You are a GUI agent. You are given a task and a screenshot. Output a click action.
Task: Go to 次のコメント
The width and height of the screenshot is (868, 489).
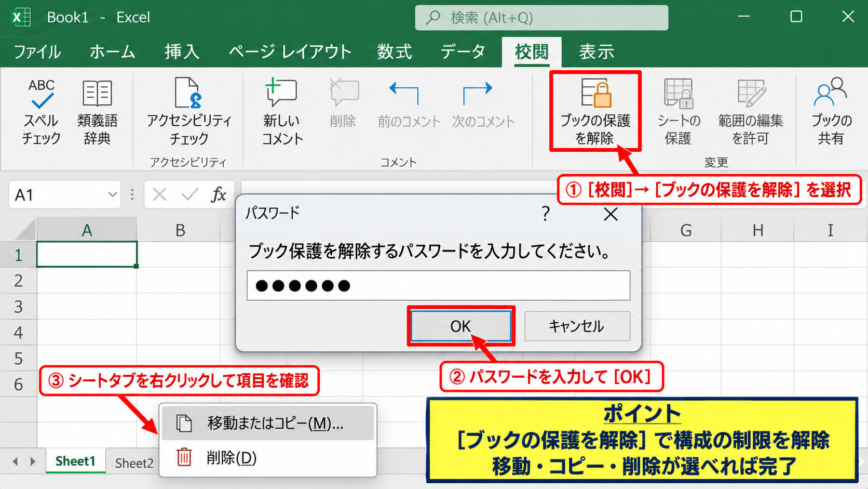coord(483,103)
